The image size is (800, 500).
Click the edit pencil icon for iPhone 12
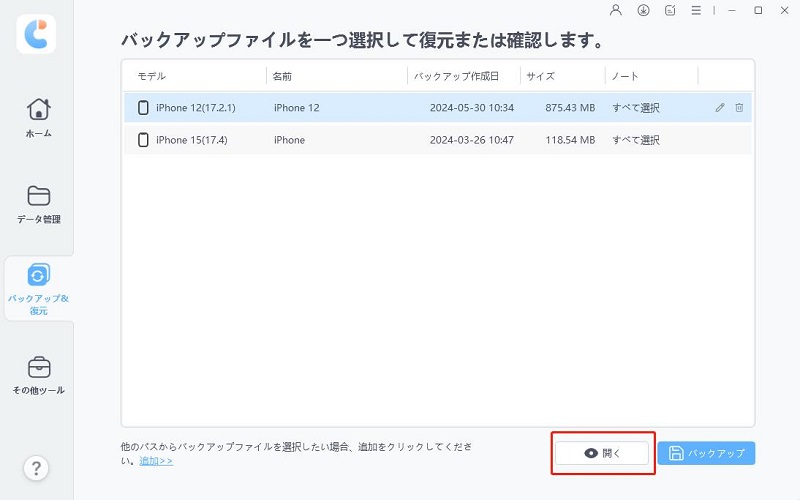tap(720, 108)
